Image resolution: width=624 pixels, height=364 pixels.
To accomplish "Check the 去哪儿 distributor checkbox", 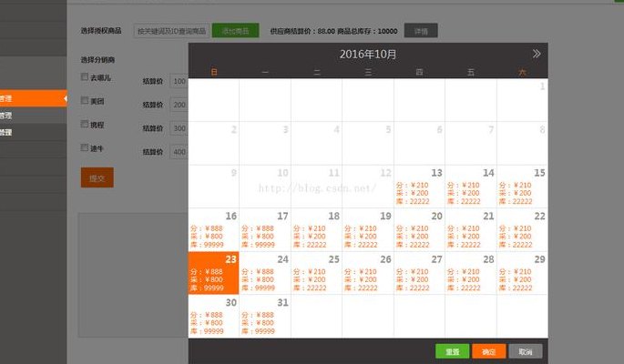I will point(85,76).
